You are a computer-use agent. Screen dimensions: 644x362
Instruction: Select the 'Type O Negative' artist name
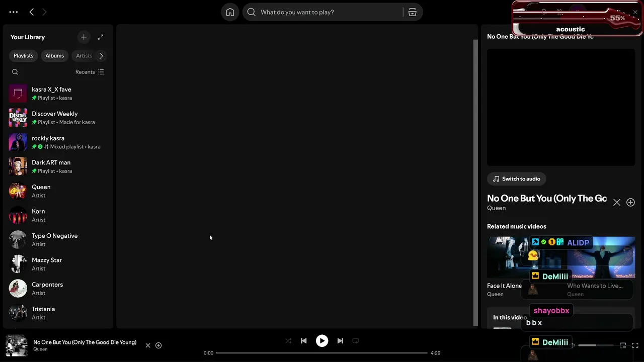click(x=55, y=236)
